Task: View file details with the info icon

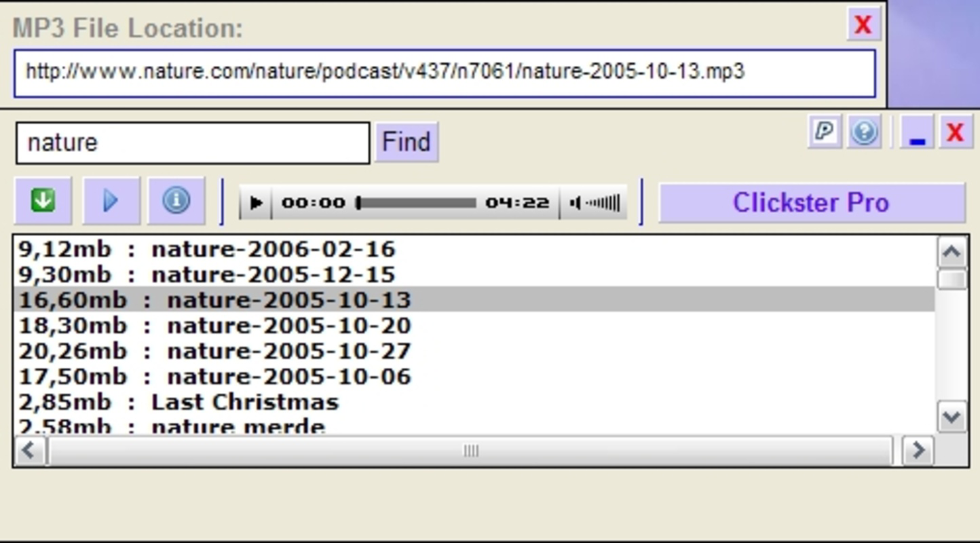Action: click(176, 201)
